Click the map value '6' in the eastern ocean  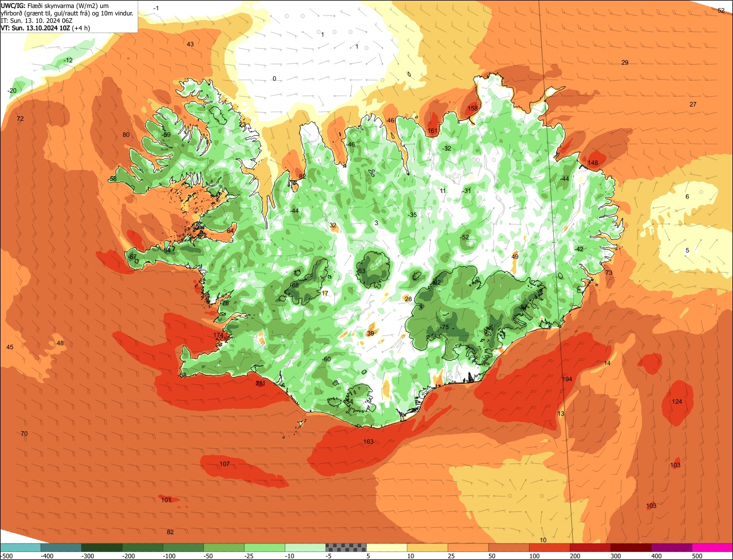click(687, 196)
